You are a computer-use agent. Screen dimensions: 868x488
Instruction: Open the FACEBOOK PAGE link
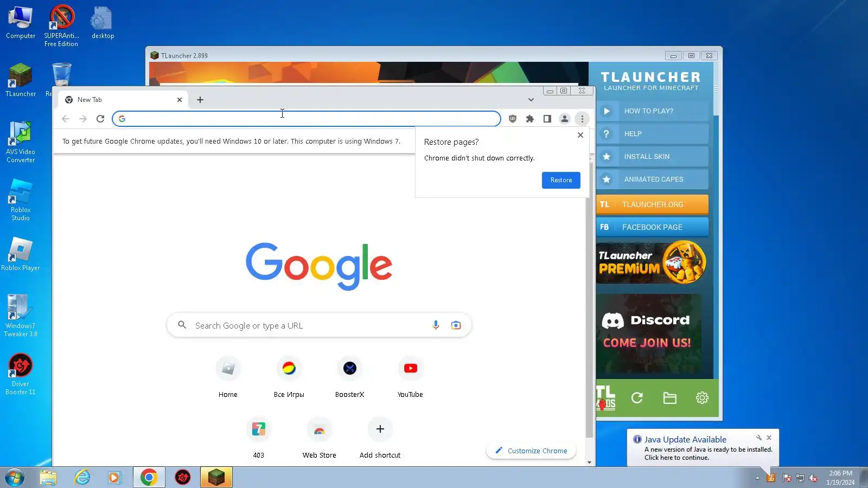(653, 227)
